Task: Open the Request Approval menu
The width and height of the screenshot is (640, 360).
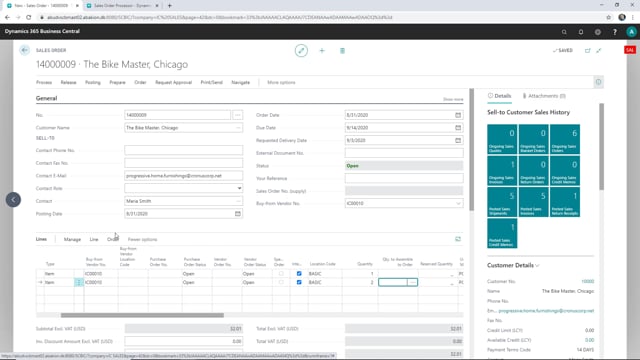Action: click(173, 82)
